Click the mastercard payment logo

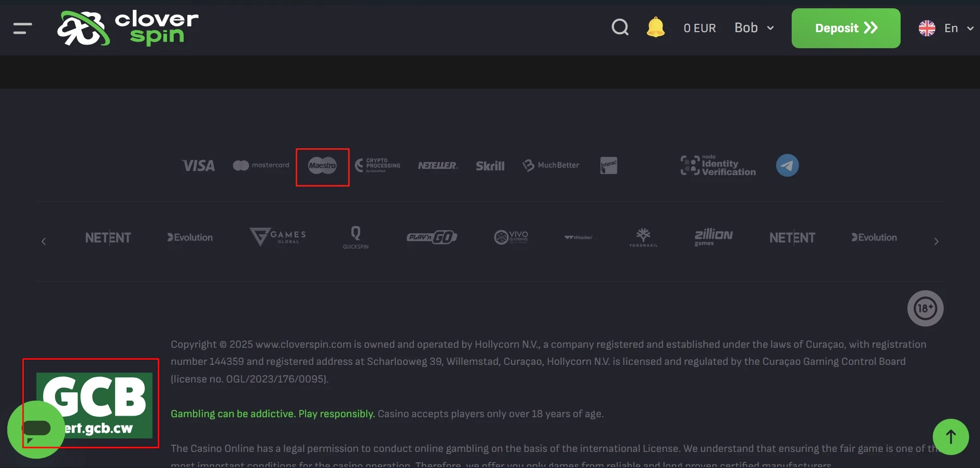pos(261,165)
